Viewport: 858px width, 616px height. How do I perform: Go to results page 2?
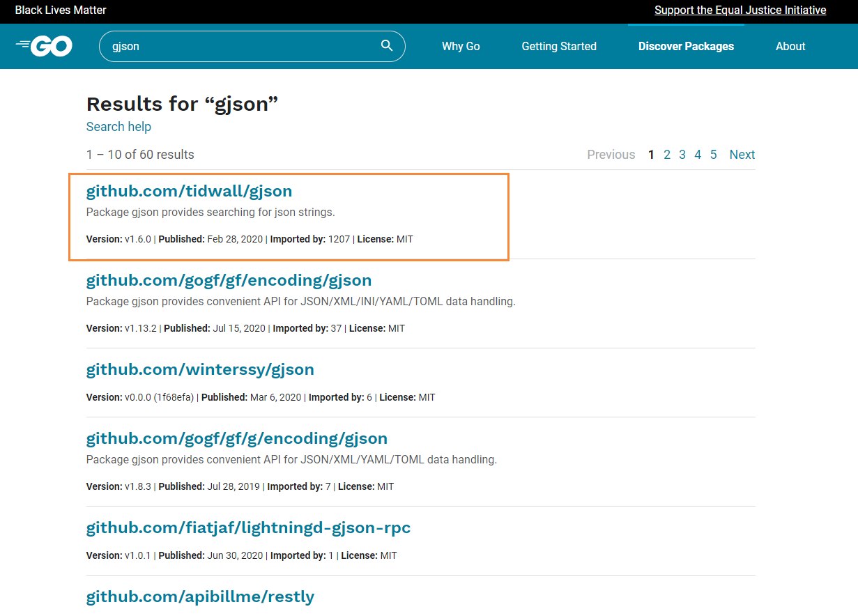[x=667, y=155]
